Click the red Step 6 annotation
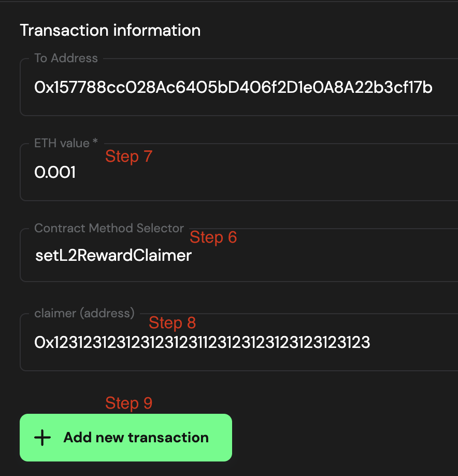This screenshot has height=476, width=458. 213,237
